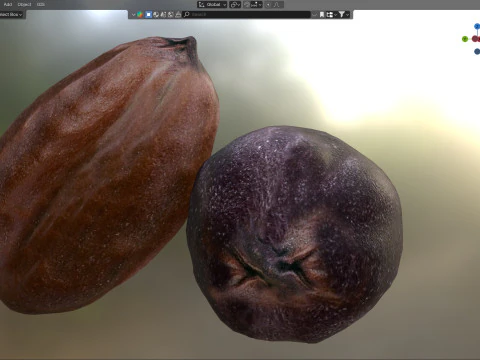Click the fifth asset type filter icon
Viewport: 480px width, 360px height.
coord(170,15)
